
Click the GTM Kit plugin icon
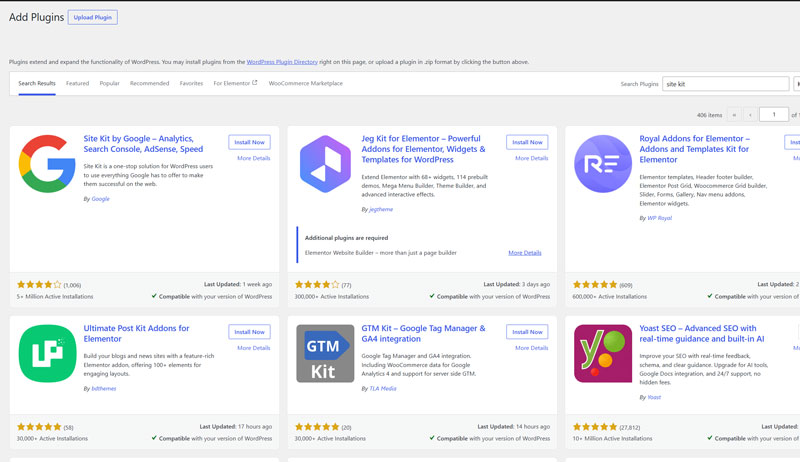325,353
